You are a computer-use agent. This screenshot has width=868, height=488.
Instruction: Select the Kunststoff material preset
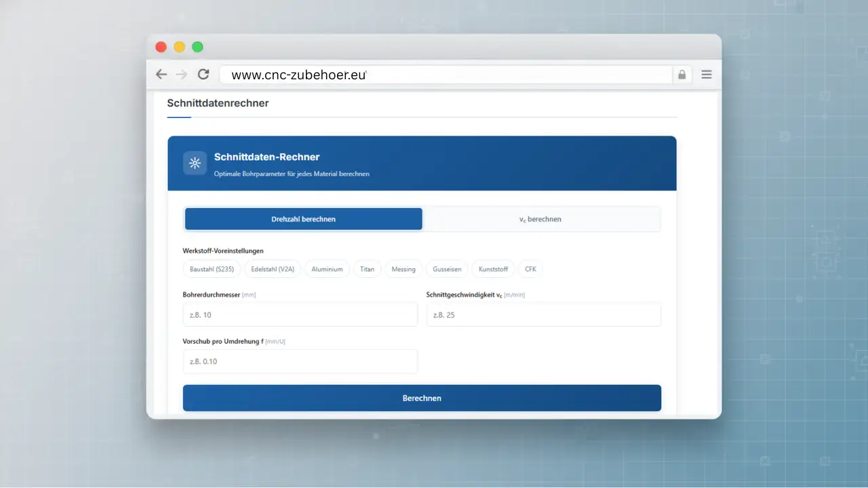click(493, 269)
